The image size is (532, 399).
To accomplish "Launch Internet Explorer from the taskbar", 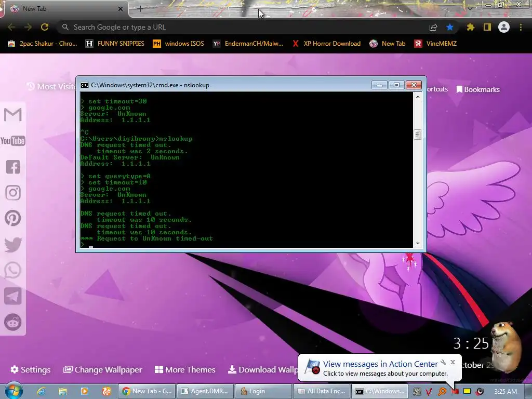I will coord(41,391).
